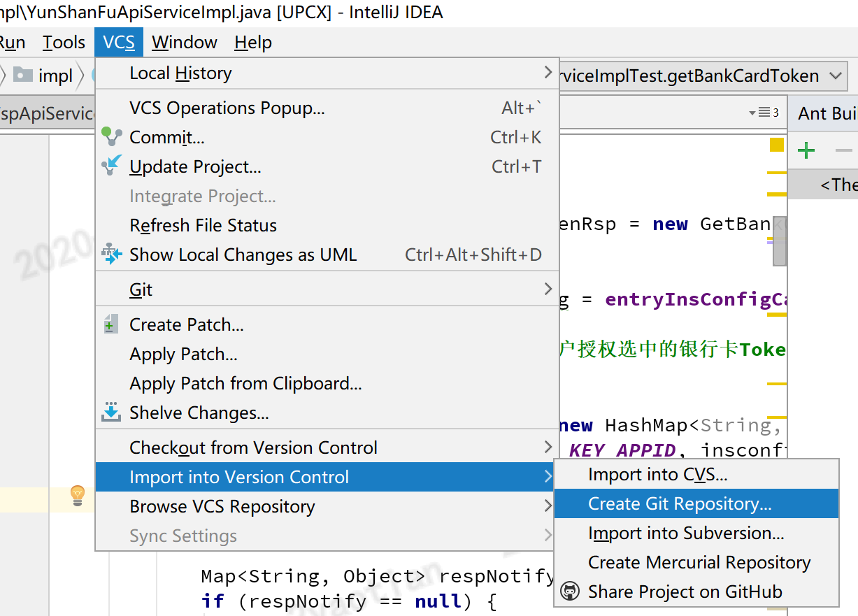The width and height of the screenshot is (858, 616).
Task: Click the green plus icon in Ant Build
Action: [806, 150]
